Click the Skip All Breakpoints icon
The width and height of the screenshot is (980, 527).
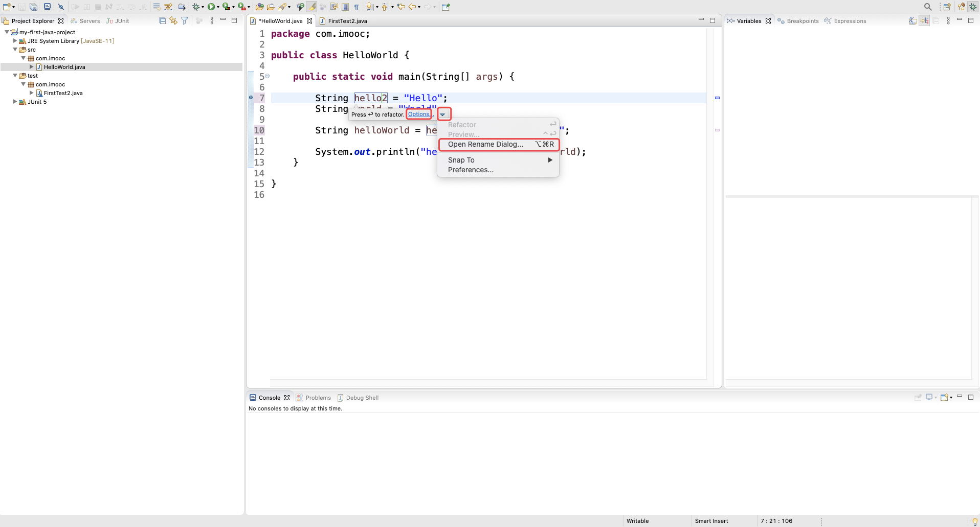point(61,7)
